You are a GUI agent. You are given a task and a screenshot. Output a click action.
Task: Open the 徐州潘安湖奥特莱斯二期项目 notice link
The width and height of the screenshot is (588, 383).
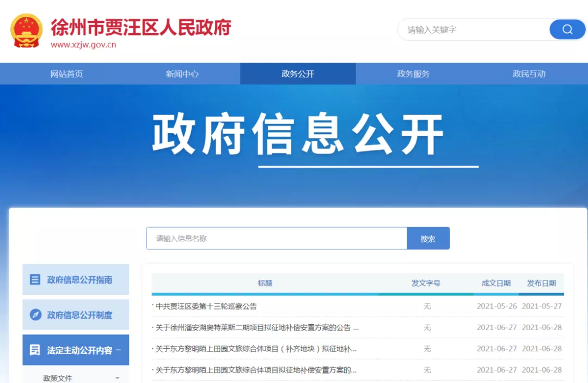(257, 327)
